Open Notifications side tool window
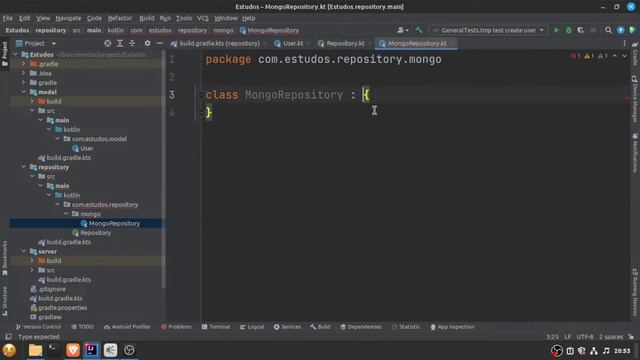Image resolution: width=640 pixels, height=360 pixels. [x=635, y=153]
